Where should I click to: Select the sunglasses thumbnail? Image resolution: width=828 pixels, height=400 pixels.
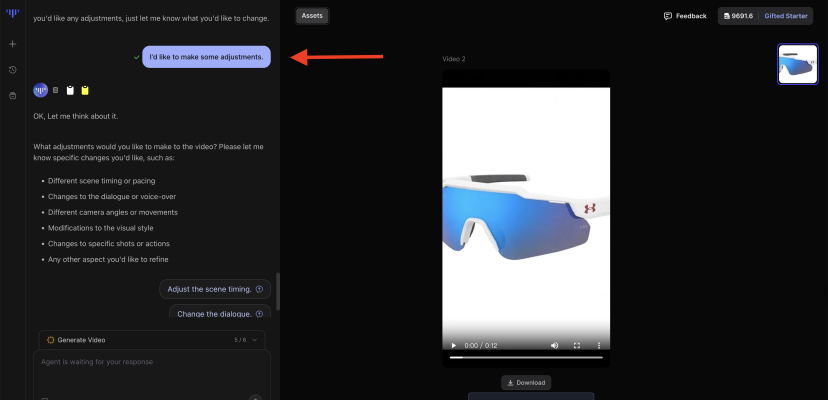[x=797, y=64]
